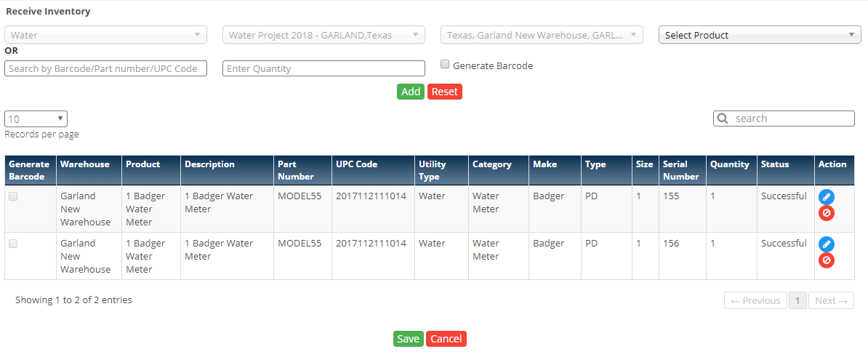The image size is (868, 357).
Task: Check barcode box for serial 156 row
Action: point(13,244)
